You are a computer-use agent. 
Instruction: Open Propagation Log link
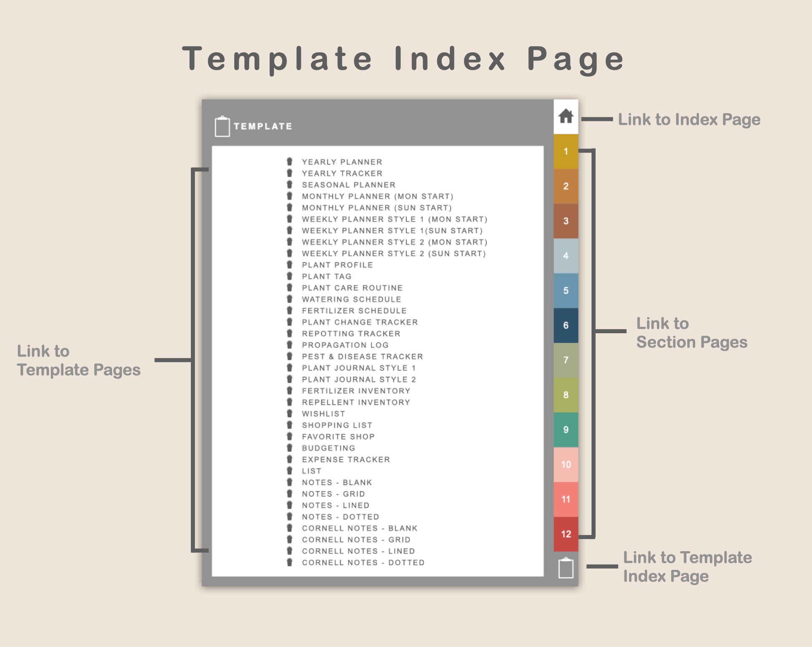[x=345, y=345]
